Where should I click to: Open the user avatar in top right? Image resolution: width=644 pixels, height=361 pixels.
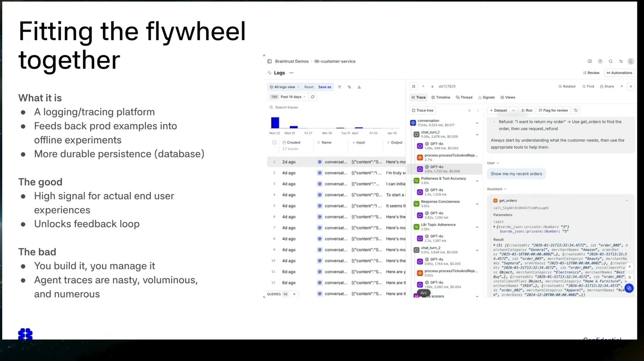tap(631, 61)
